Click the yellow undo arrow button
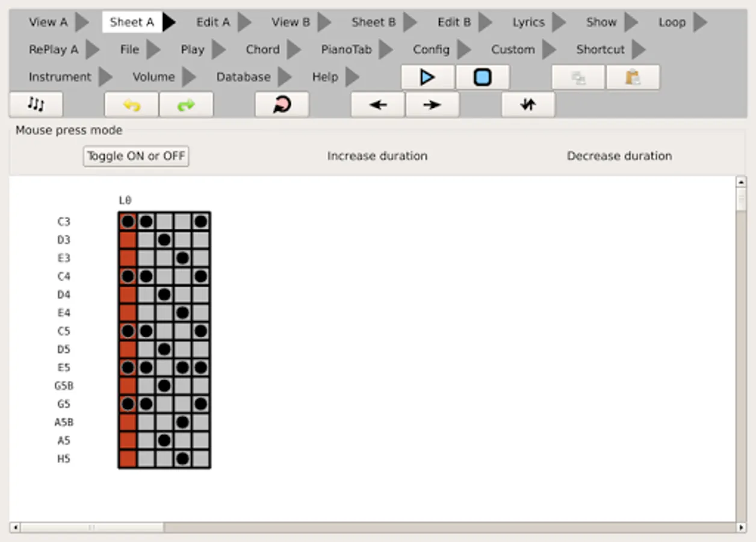The width and height of the screenshot is (756, 542). (x=132, y=104)
